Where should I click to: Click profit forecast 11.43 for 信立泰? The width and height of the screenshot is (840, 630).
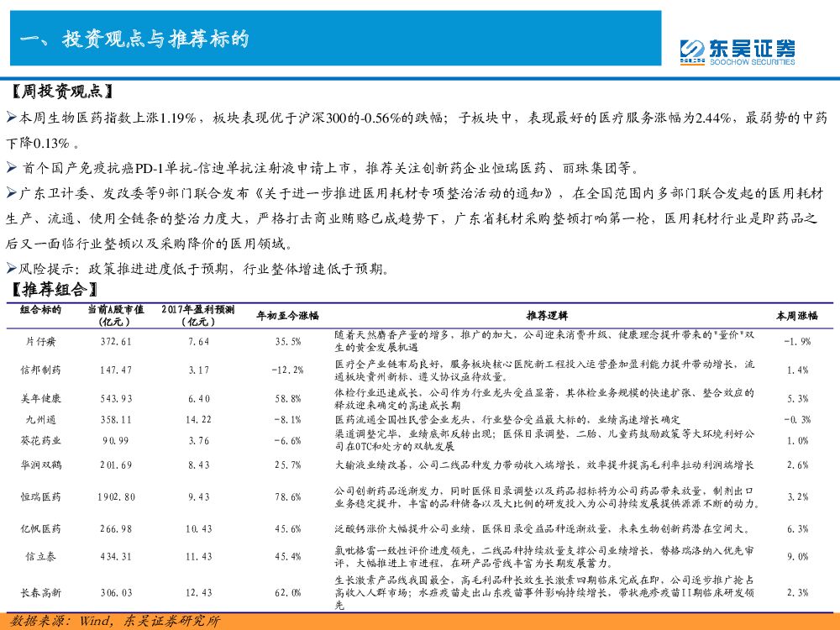pos(199,557)
